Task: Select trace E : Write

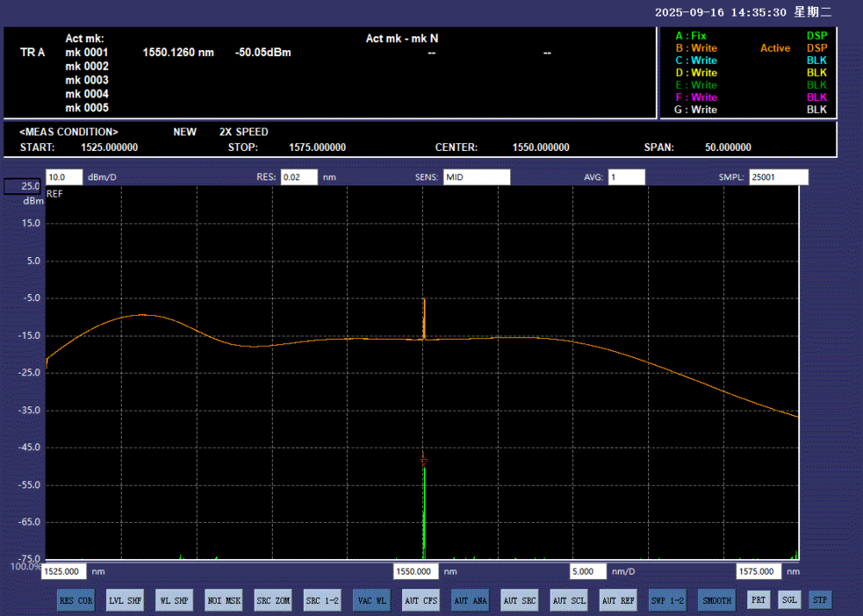Action: tap(696, 85)
